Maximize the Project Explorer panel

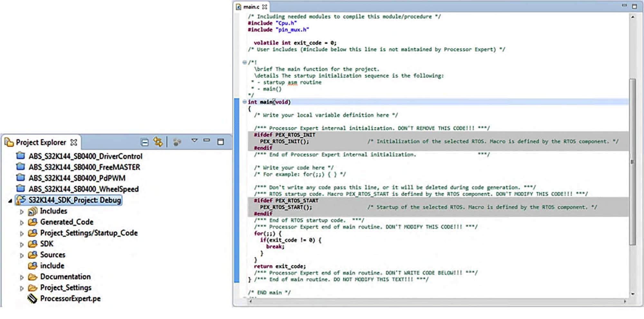pos(221,142)
